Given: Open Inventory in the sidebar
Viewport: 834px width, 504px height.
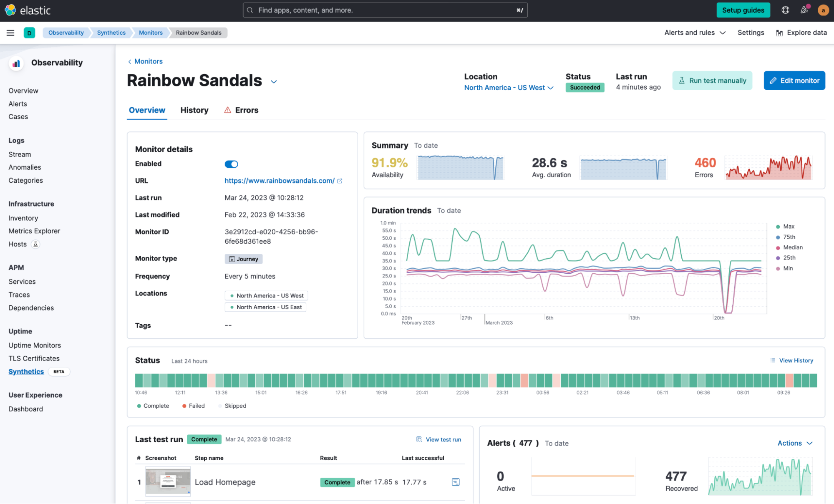Looking at the screenshot, I should 23,218.
